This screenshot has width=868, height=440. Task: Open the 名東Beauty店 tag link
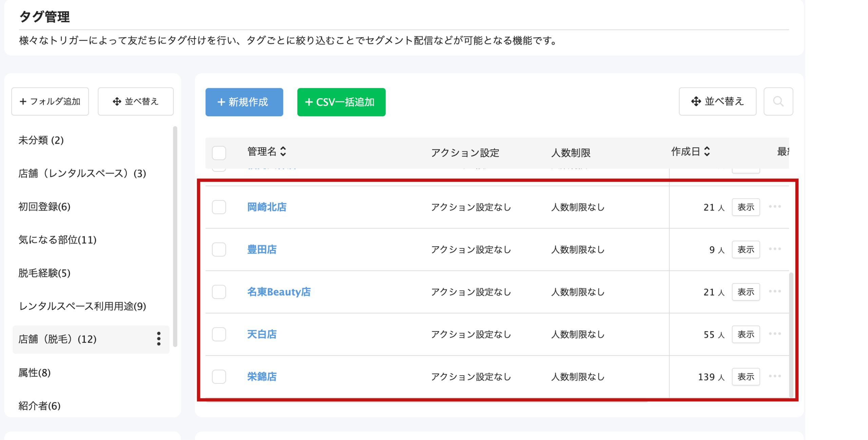coord(279,292)
